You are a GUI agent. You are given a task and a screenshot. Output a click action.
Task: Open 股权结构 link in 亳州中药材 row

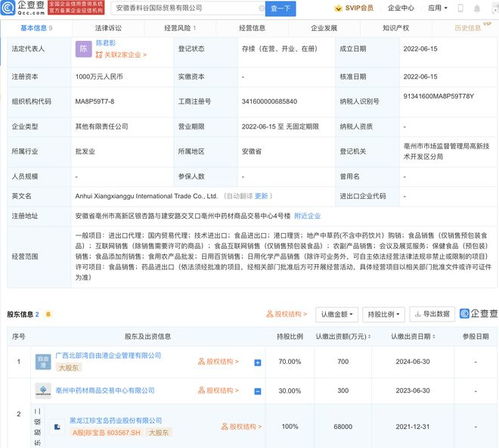[x=218, y=390]
